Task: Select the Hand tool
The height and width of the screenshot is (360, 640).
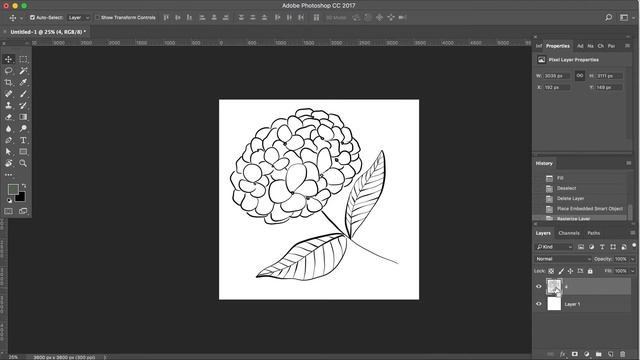Action: pyautogui.click(x=9, y=163)
